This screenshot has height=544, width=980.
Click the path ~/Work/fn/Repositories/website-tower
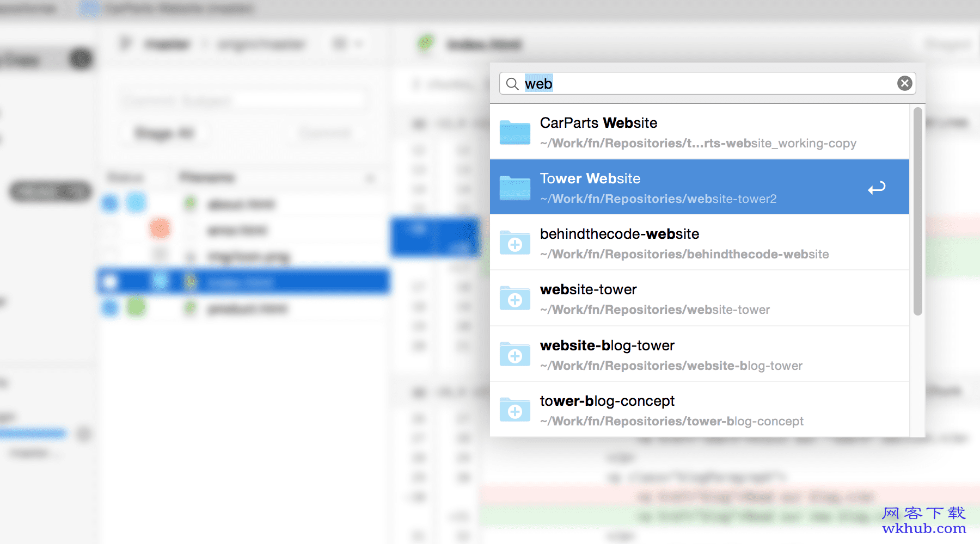[x=655, y=310]
